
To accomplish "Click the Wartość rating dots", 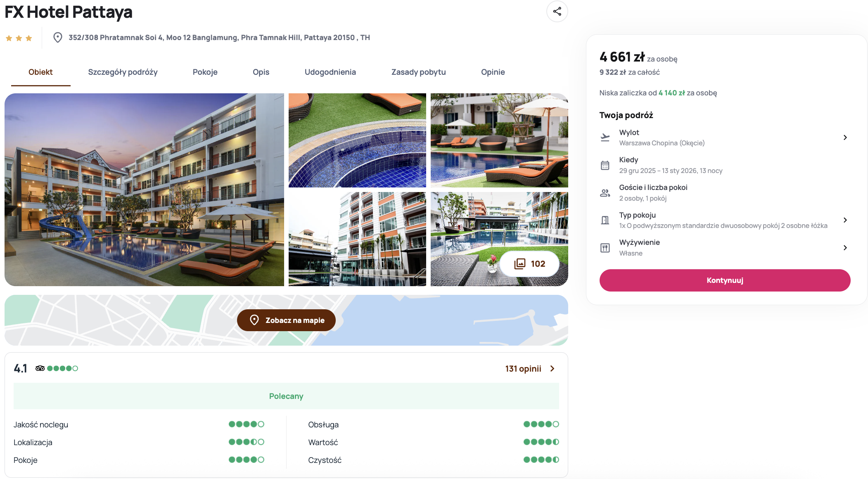I will click(541, 442).
